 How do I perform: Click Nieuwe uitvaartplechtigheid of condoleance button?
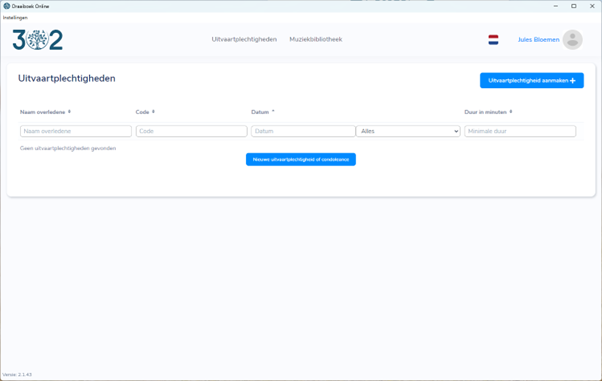point(301,159)
